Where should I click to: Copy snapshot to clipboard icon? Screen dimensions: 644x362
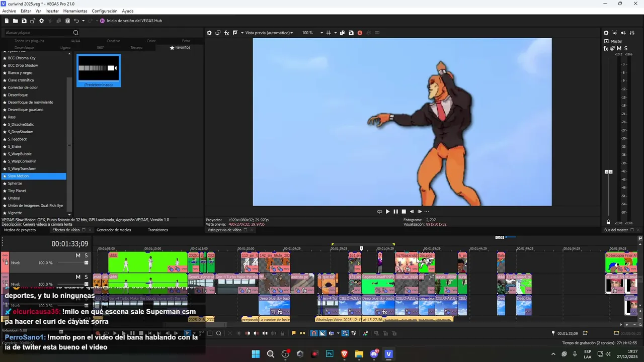click(x=342, y=33)
